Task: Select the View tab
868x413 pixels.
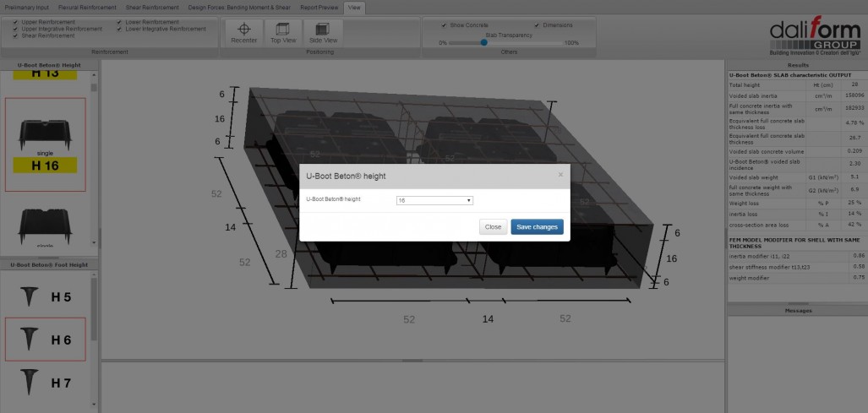Action: coord(354,8)
